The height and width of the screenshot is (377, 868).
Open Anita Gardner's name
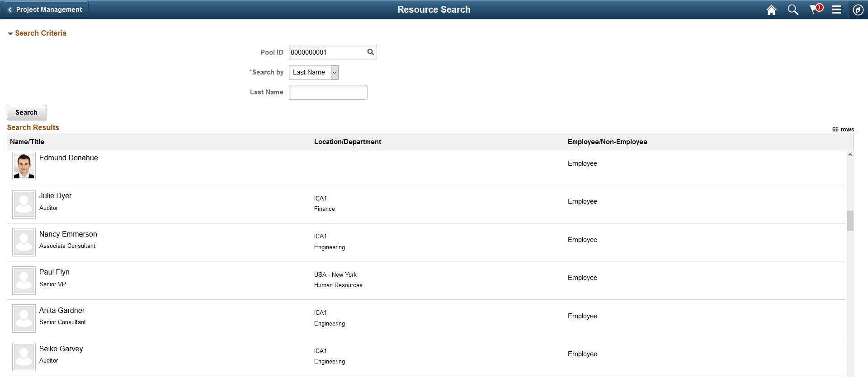click(62, 310)
